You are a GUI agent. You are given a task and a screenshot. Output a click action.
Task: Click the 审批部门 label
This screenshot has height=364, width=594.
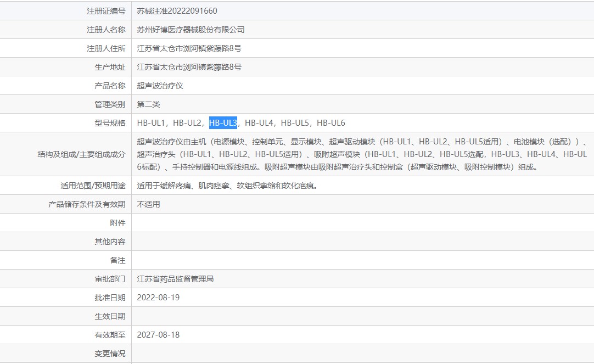(110, 279)
